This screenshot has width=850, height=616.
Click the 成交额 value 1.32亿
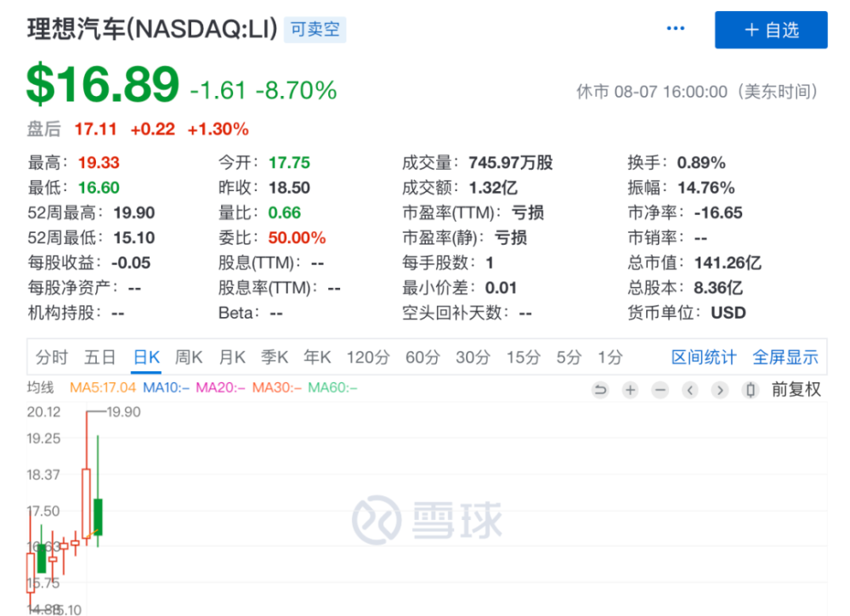click(493, 188)
